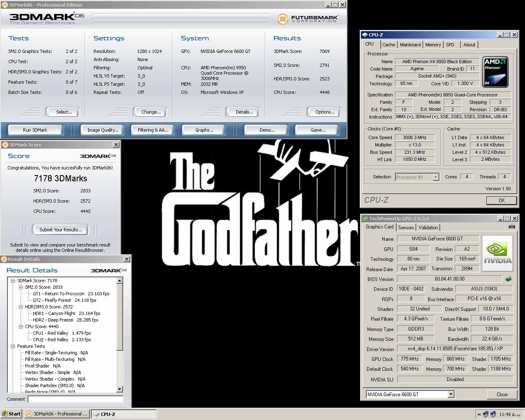This screenshot has width=525, height=420.
Task: Select HDR2 - Deep Freeze row
Action: 66,320
